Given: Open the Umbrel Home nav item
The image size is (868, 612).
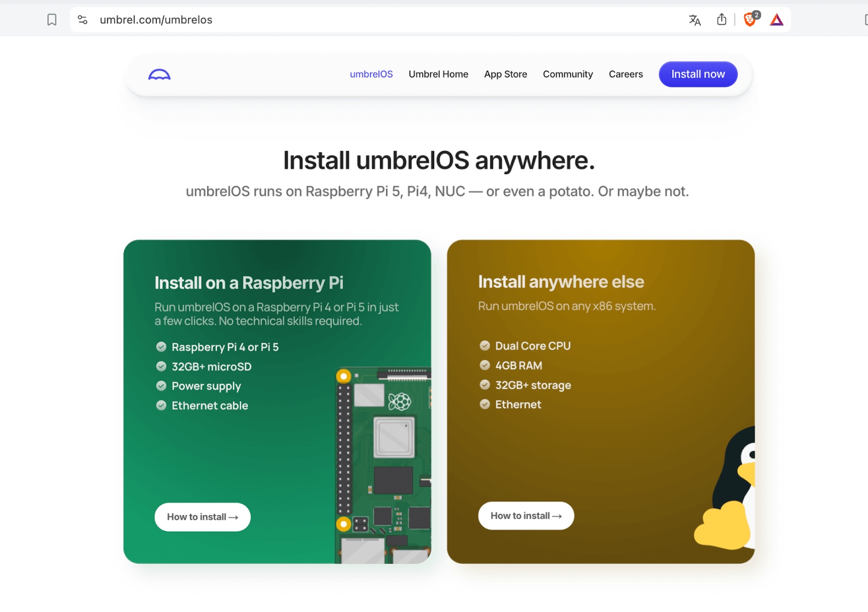Looking at the screenshot, I should pyautogui.click(x=438, y=74).
